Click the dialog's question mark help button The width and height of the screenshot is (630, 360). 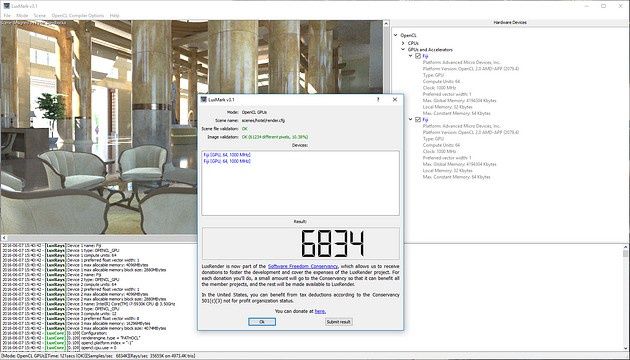378,99
